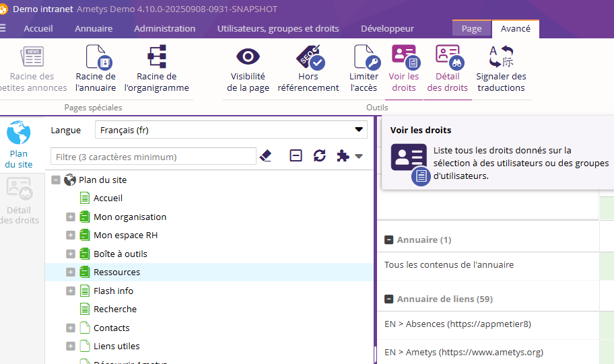Expand the Mon organisation tree node
Viewport: 614px width, 364px height.
point(71,217)
